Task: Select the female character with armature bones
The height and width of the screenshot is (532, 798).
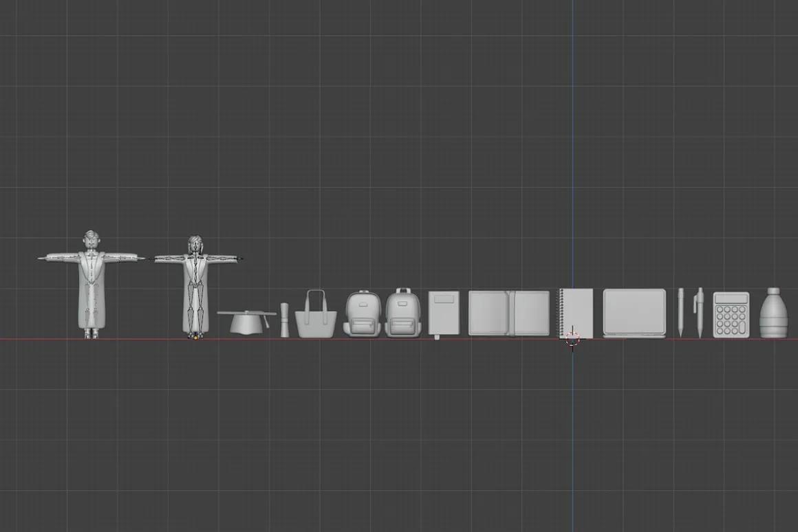Action: pos(195,287)
